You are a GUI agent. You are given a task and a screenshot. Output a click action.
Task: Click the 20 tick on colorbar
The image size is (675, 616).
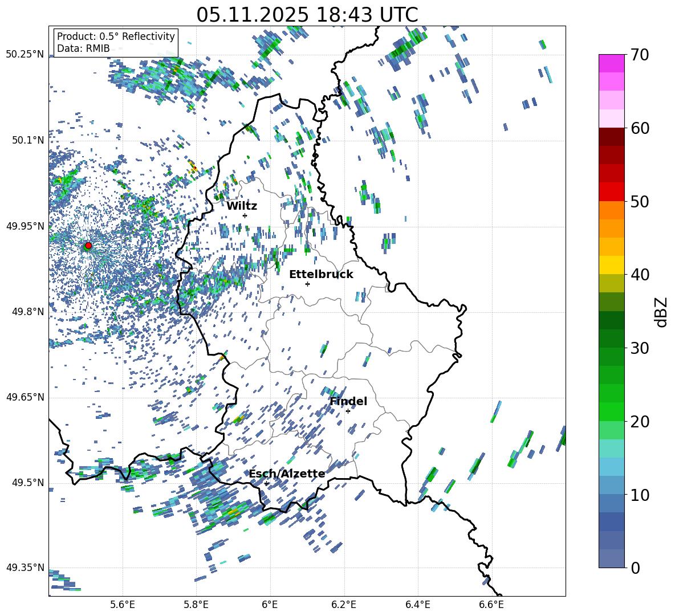[x=640, y=421]
